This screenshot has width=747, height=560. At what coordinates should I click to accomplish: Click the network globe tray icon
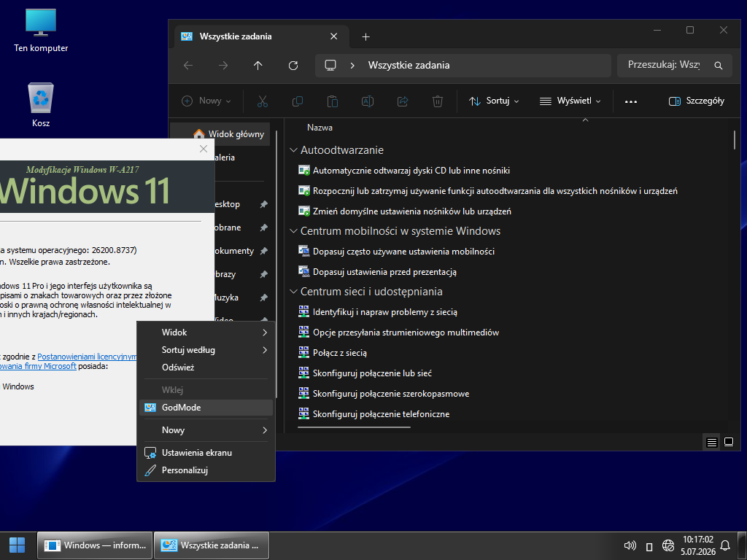pyautogui.click(x=668, y=545)
